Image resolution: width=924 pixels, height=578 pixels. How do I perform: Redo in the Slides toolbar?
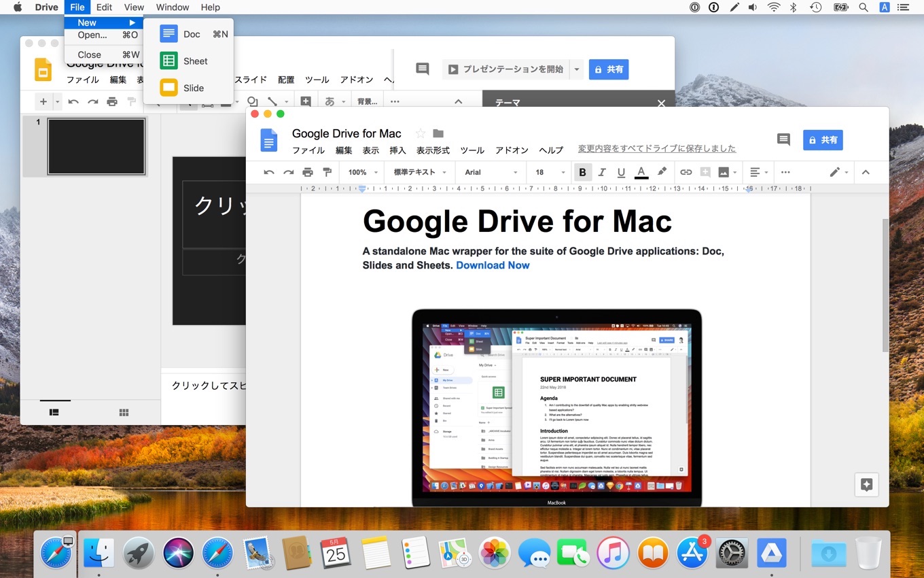click(92, 102)
